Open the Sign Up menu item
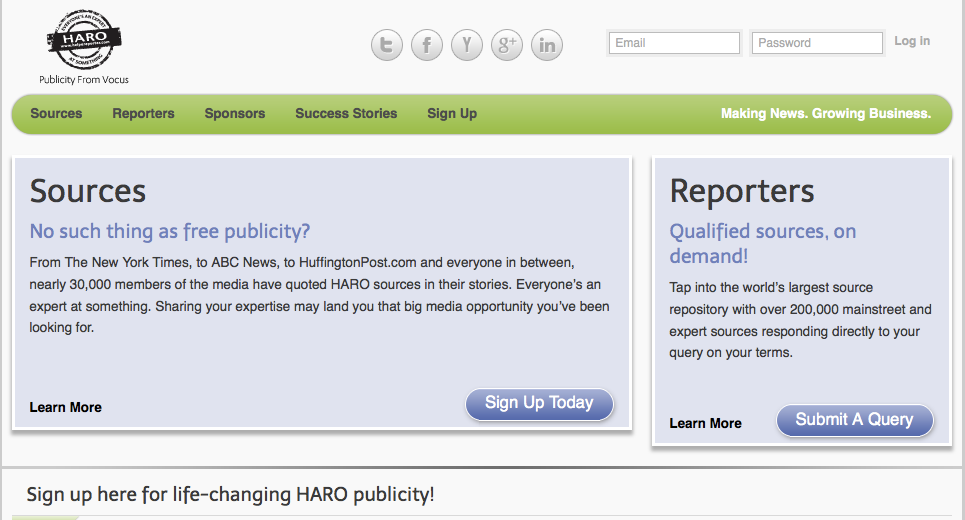965x520 pixels. tap(452, 114)
